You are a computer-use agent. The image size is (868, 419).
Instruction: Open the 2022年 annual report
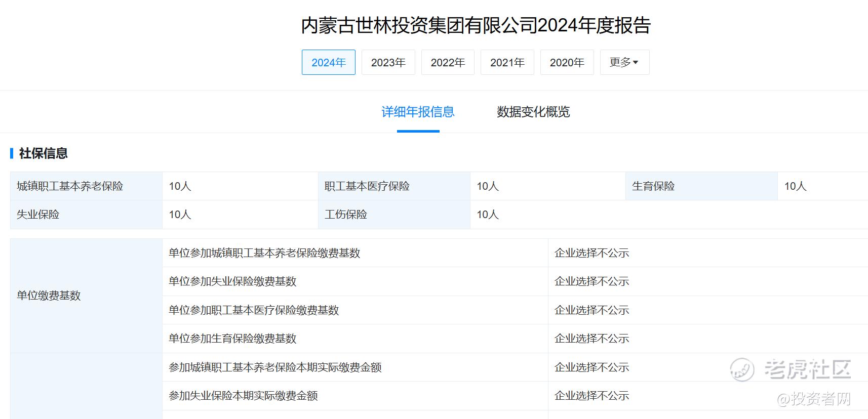[x=448, y=62]
